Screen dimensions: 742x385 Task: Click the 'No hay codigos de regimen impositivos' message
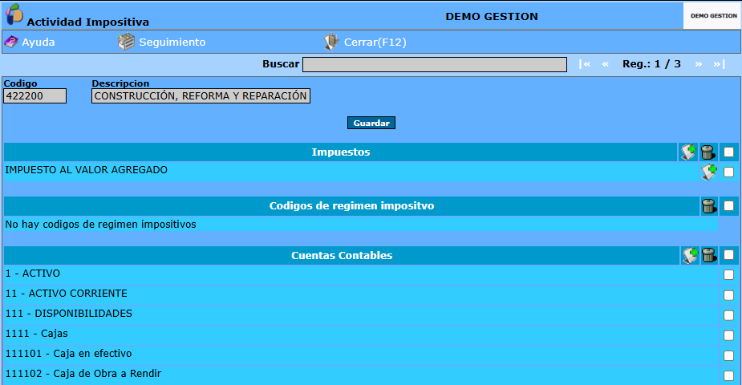[101, 224]
